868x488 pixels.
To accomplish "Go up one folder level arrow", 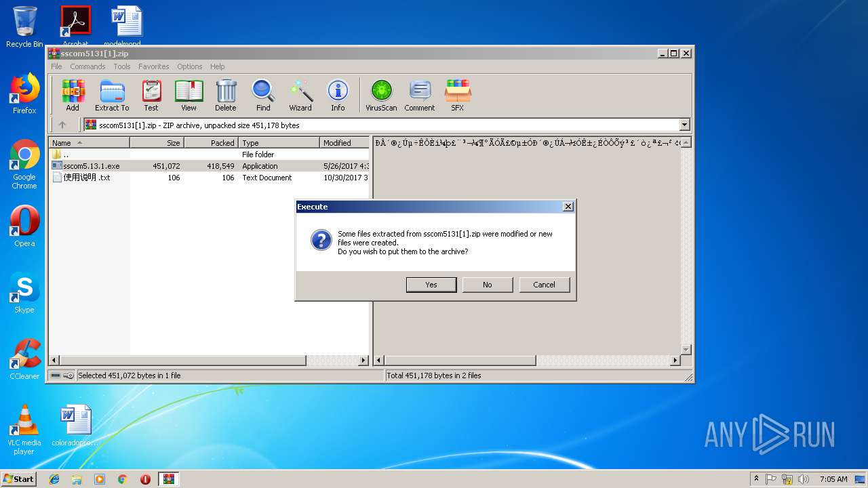I will [x=62, y=125].
